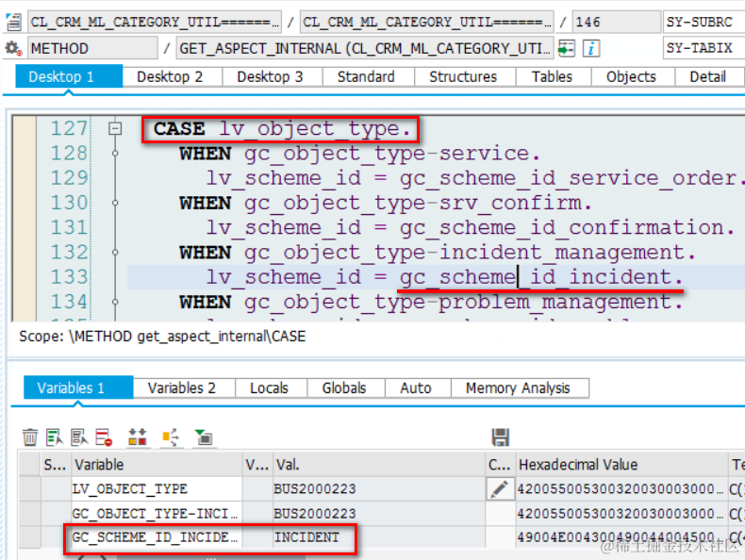Click code line 131 gc_scheme_id_confirmation assignment
The width and height of the screenshot is (745, 560).
pyautogui.click(x=471, y=227)
